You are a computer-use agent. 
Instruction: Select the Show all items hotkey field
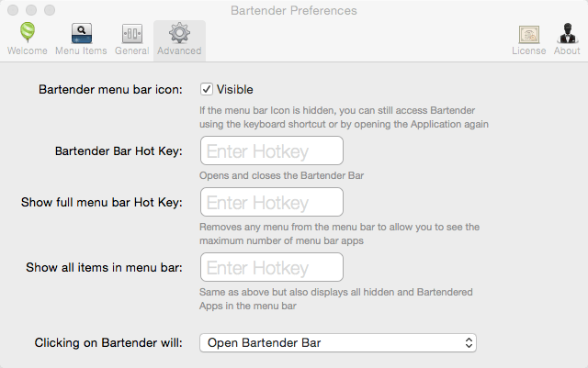(x=272, y=267)
